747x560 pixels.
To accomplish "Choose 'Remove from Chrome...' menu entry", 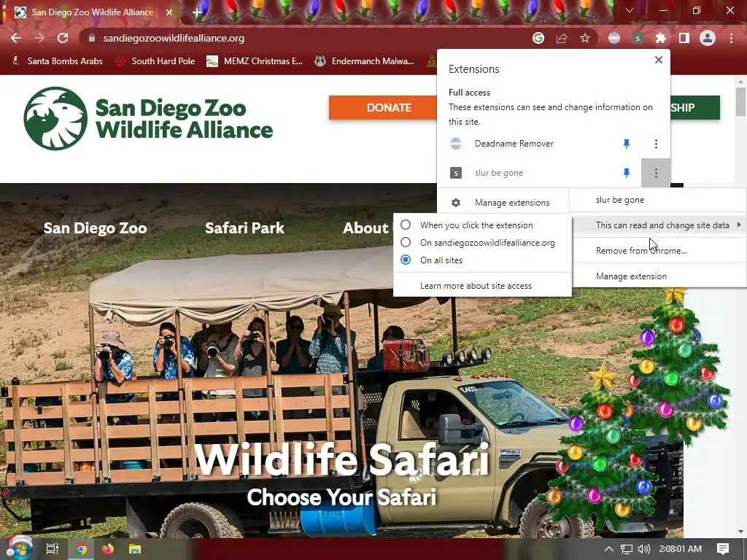I will tap(659, 251).
